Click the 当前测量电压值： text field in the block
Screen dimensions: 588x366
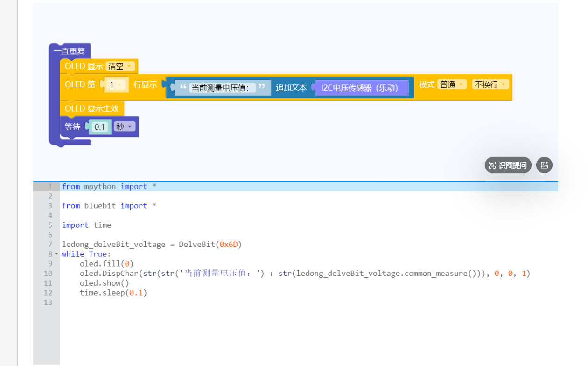pyautogui.click(x=223, y=88)
